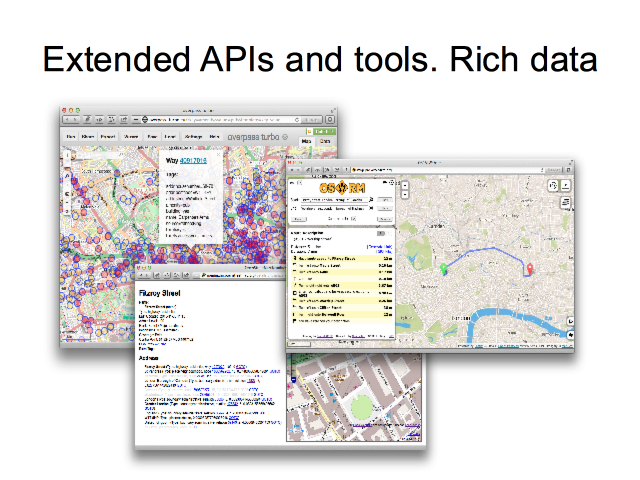Open the Wizard in overpass turbo
Screen dimensions: 640x480
click(131, 137)
